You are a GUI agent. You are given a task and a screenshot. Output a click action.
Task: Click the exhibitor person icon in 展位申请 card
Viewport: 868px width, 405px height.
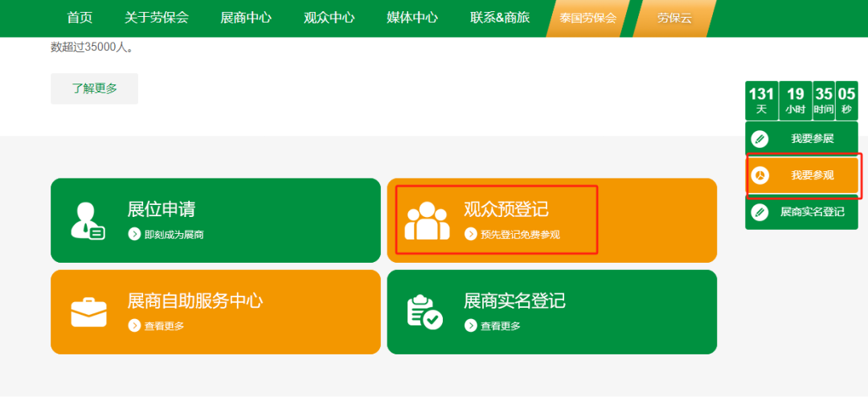click(x=88, y=221)
